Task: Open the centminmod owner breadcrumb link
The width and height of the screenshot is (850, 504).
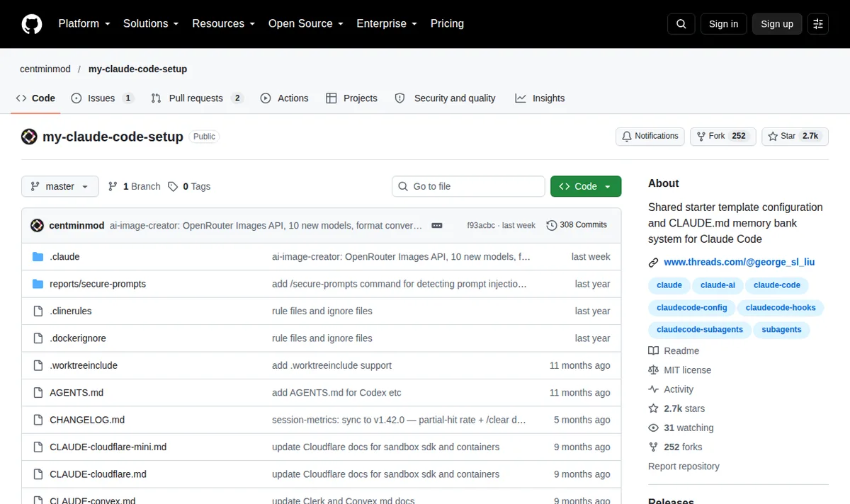Action: click(45, 69)
